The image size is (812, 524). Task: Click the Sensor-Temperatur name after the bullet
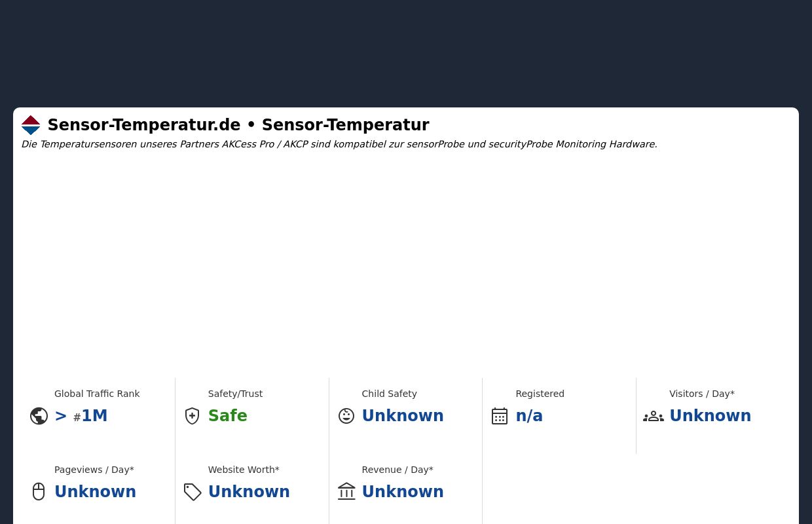tap(346, 125)
